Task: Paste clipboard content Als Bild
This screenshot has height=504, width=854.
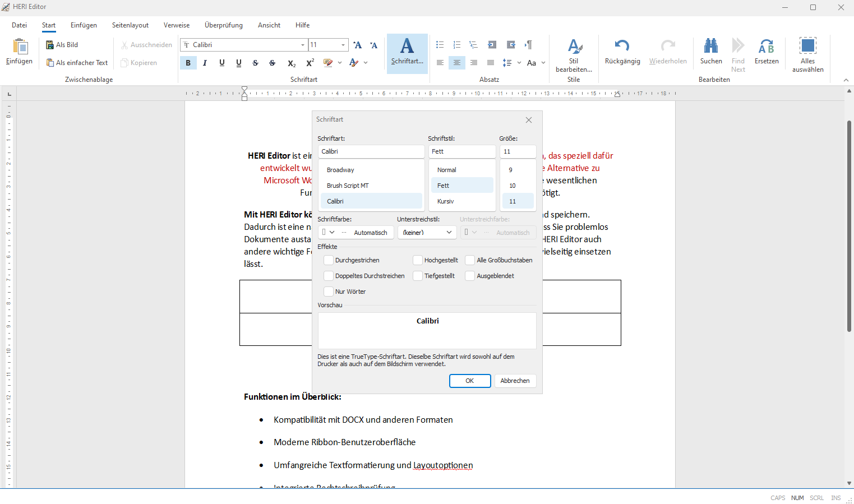Action: pos(62,45)
